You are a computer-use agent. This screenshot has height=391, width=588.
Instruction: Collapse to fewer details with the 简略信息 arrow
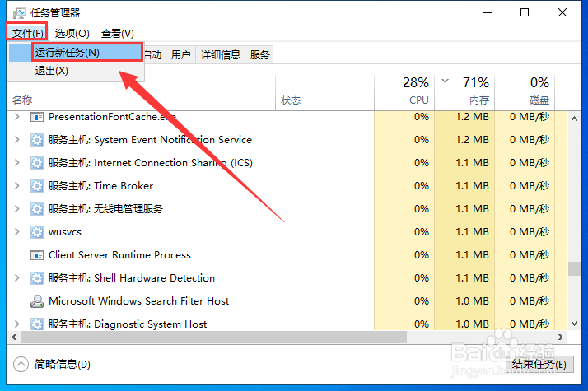pyautogui.click(x=21, y=364)
